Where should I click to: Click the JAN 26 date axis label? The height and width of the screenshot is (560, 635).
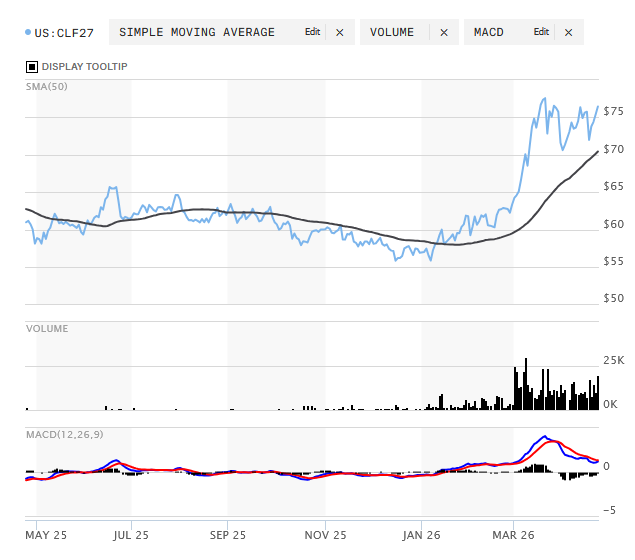point(421,535)
